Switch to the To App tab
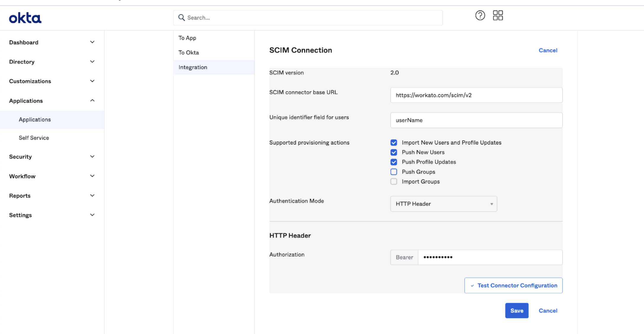The image size is (644, 334). click(x=187, y=38)
